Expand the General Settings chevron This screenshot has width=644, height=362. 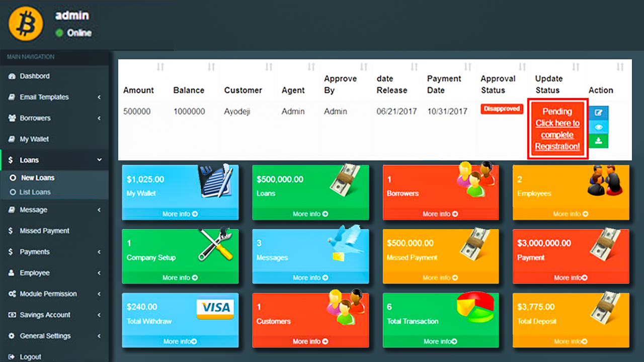[99, 336]
